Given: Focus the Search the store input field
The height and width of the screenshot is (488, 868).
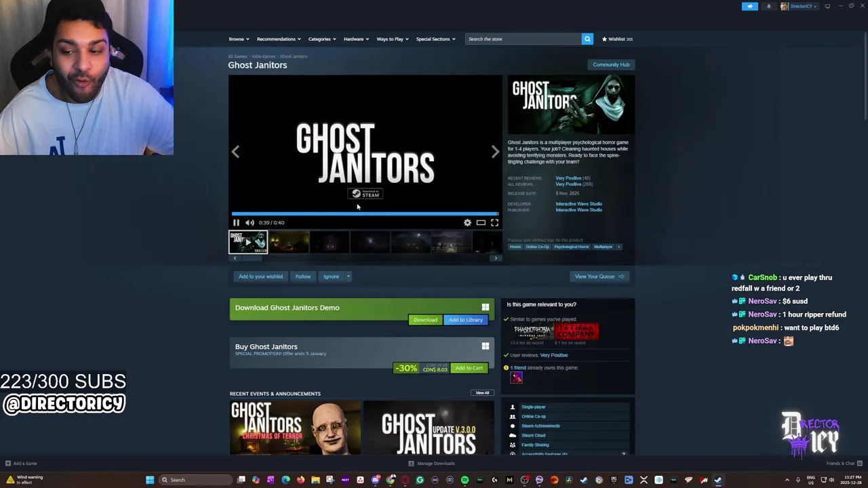Looking at the screenshot, I should (x=524, y=39).
